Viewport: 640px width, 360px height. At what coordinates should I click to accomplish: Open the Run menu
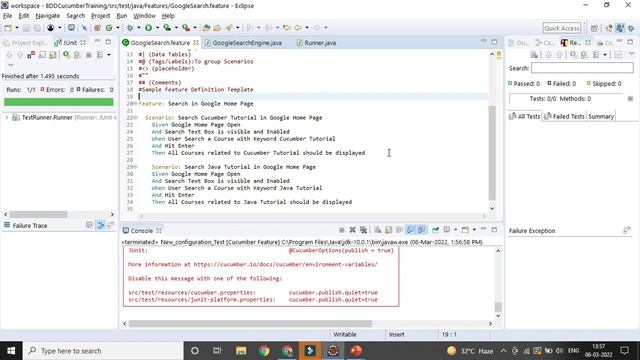(x=122, y=16)
